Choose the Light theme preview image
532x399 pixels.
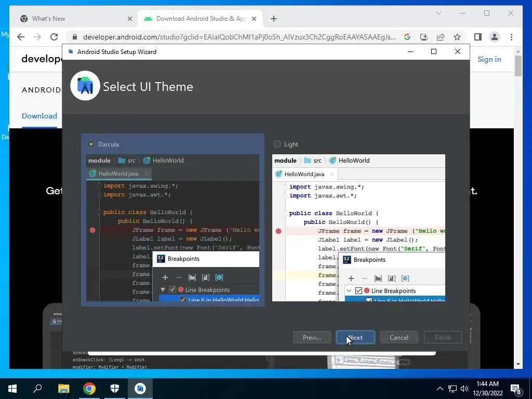click(x=358, y=228)
